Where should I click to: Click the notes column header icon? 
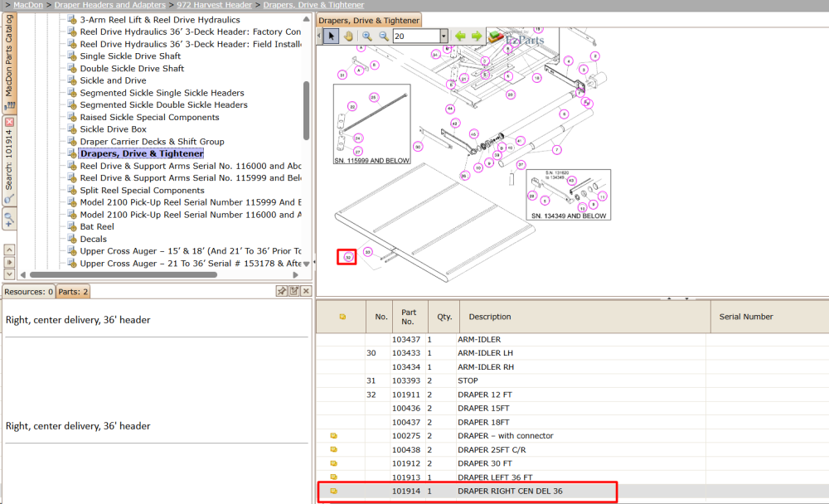(x=342, y=317)
